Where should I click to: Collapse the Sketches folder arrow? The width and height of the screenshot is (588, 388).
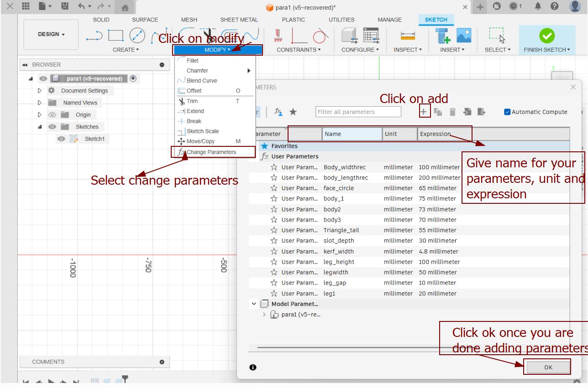pyautogui.click(x=40, y=127)
